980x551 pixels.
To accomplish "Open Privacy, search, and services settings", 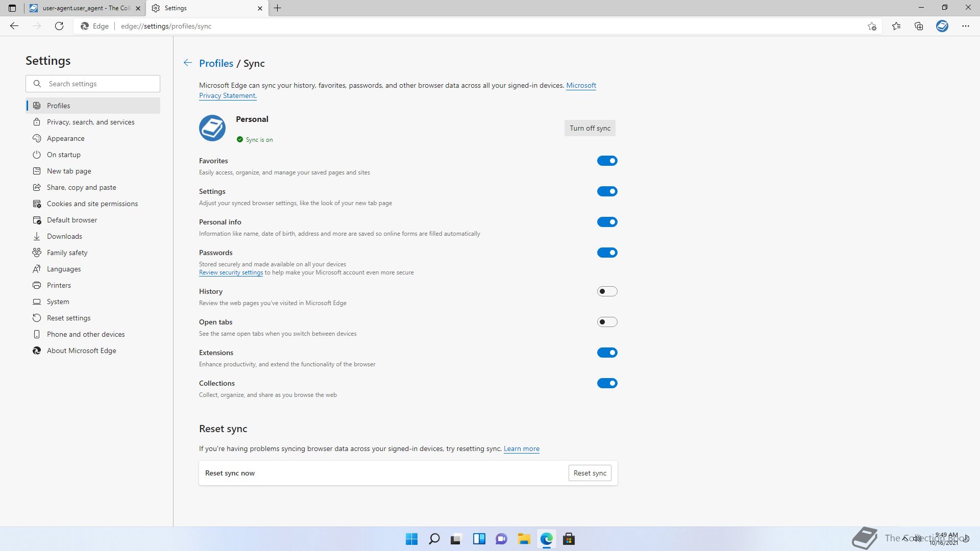I will (x=93, y=122).
